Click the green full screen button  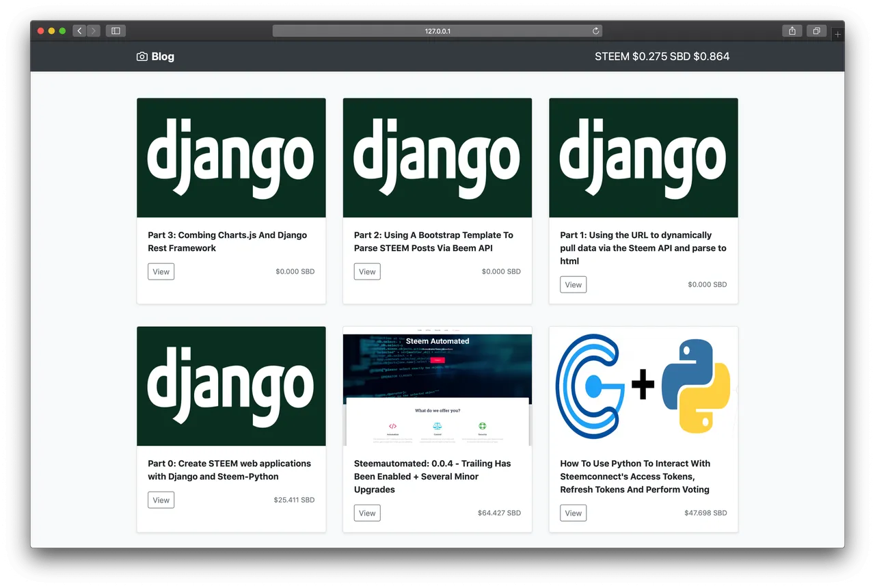pos(63,31)
